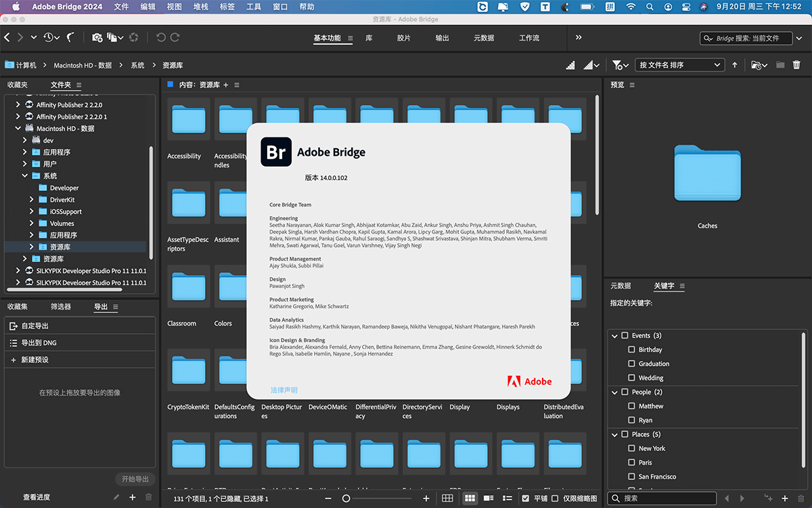Open thumbnail quality options dropdown

pyautogui.click(x=592, y=65)
